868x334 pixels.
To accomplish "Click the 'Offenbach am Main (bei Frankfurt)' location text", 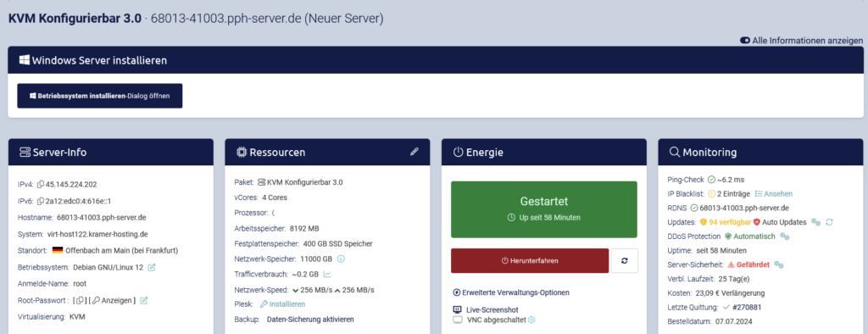I will pos(122,250).
